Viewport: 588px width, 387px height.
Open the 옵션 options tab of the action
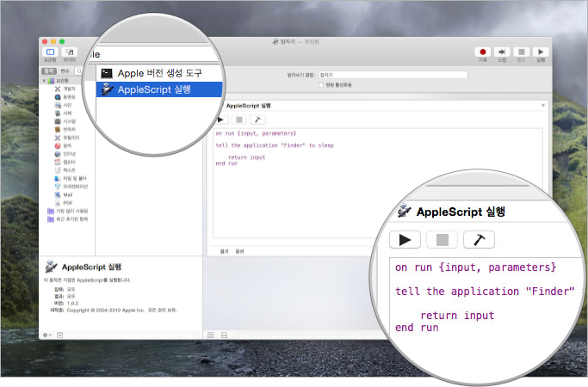(239, 251)
